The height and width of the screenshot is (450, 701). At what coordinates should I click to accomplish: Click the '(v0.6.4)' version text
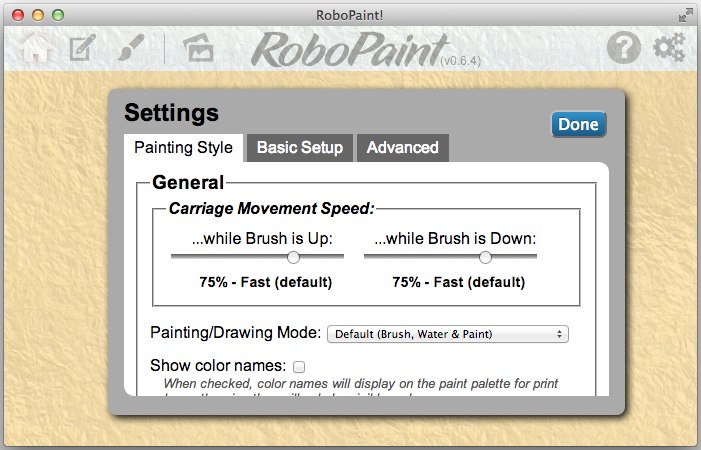pos(460,61)
